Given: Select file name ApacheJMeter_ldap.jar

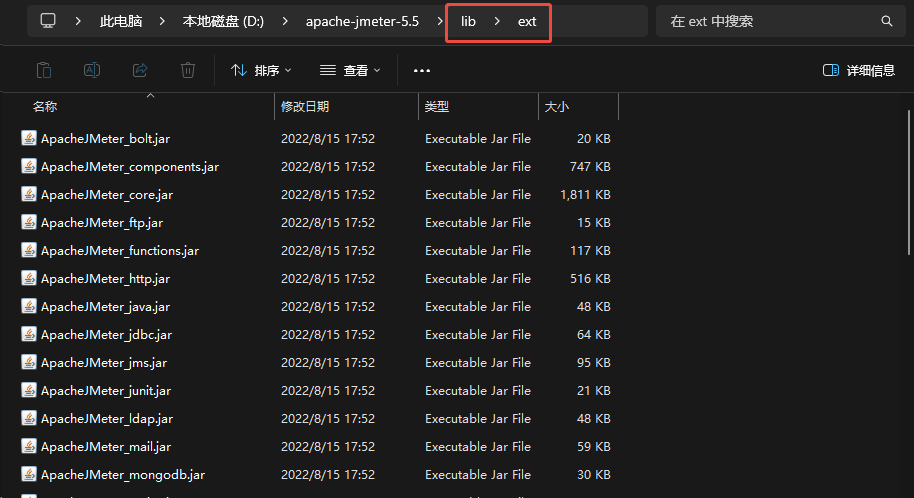Looking at the screenshot, I should [x=107, y=419].
